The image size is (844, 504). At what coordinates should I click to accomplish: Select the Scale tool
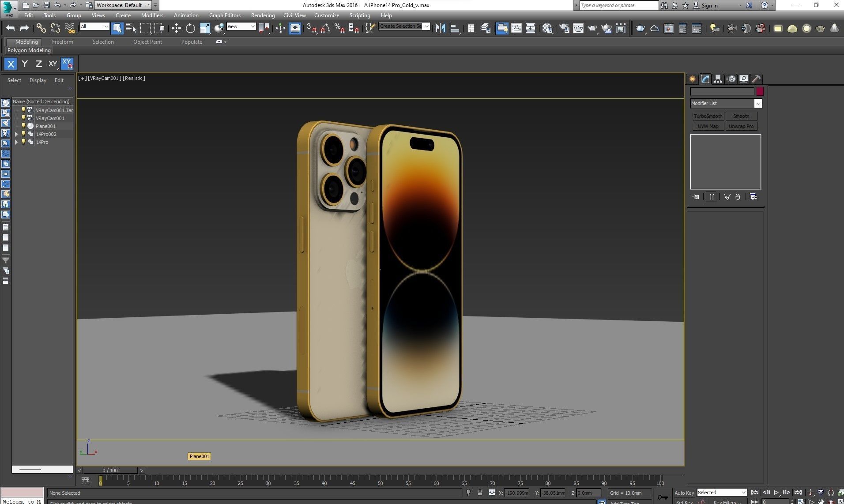click(x=205, y=28)
